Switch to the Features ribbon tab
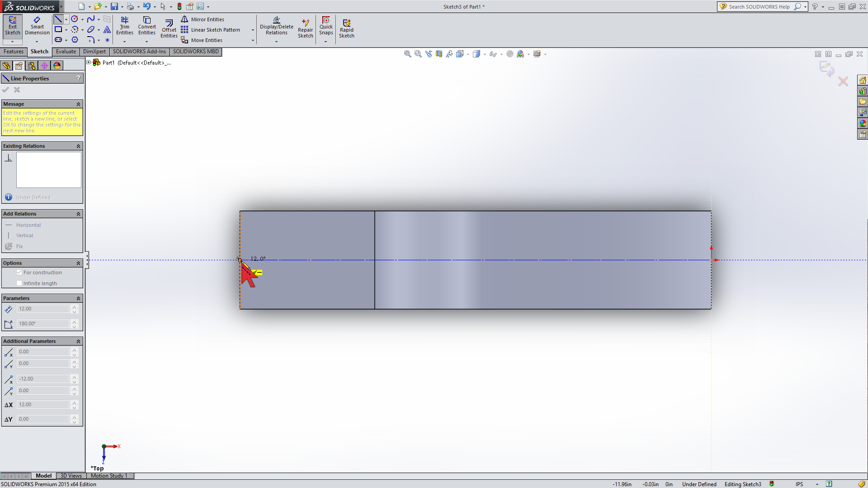 coord(14,52)
